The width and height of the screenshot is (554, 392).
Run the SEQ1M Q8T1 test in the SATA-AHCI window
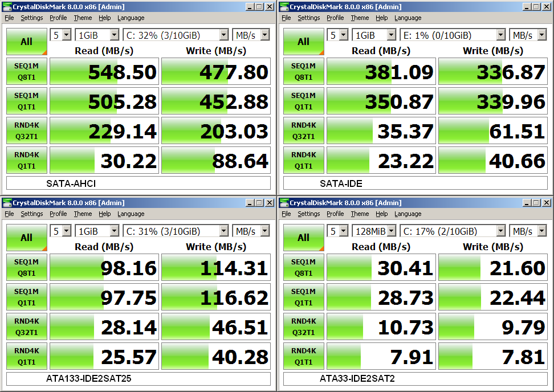click(x=26, y=71)
